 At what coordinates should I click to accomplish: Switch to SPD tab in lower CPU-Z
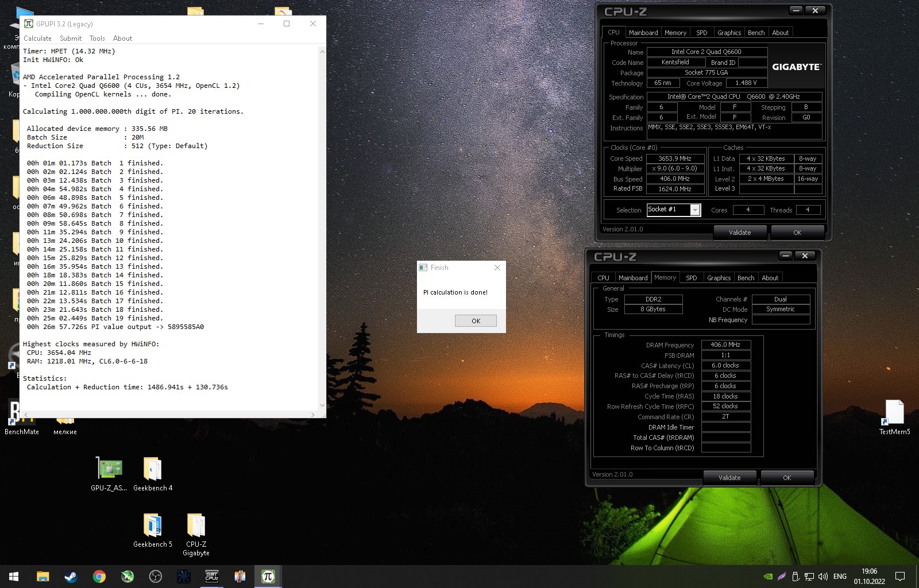point(692,278)
